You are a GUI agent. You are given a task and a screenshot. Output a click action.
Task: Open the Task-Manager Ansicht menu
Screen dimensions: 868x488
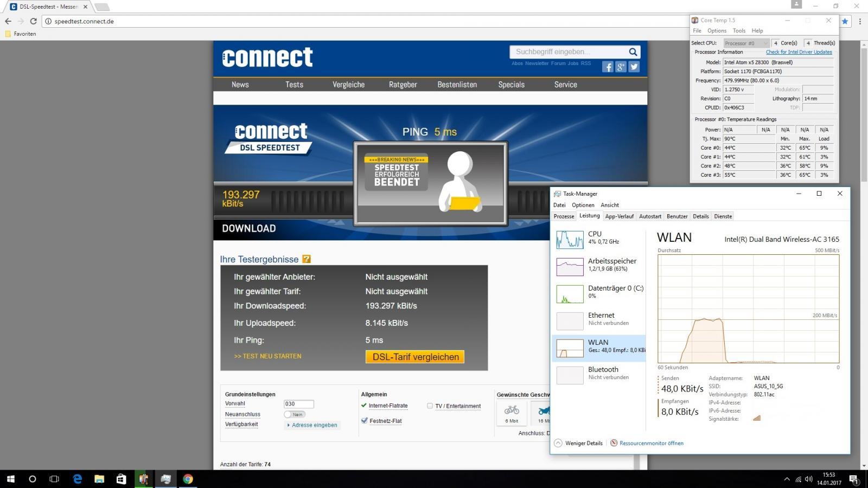(610, 205)
